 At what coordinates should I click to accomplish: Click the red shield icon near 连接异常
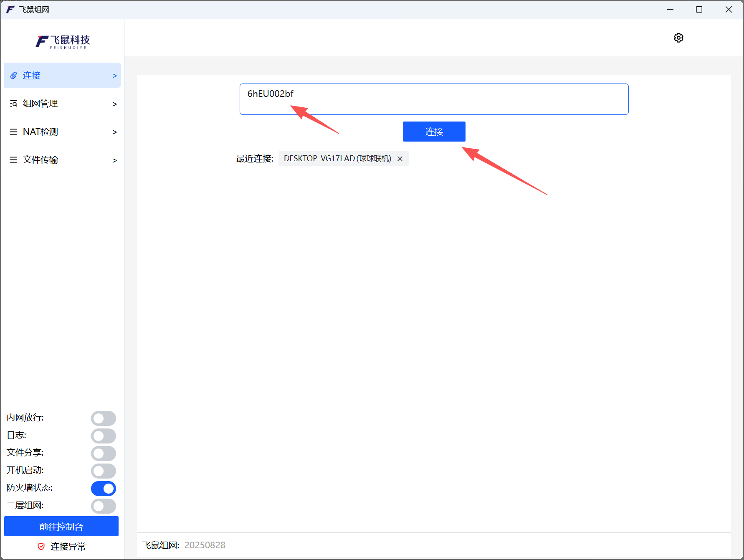[x=41, y=546]
